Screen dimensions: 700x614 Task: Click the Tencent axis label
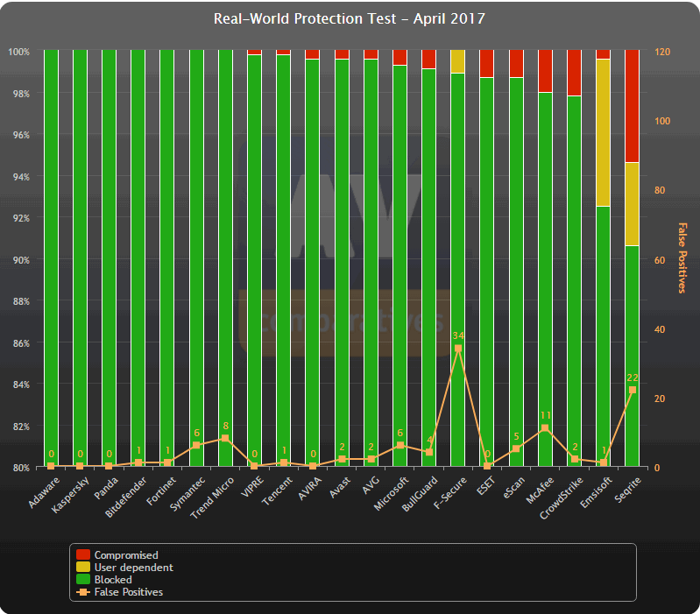(x=277, y=491)
